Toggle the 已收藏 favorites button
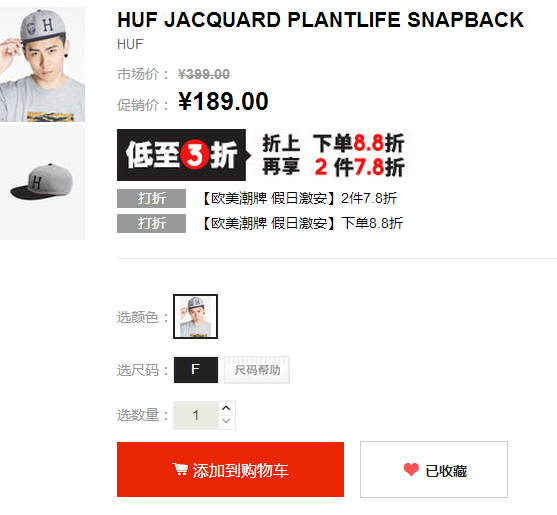This screenshot has width=557, height=515. pos(434,469)
